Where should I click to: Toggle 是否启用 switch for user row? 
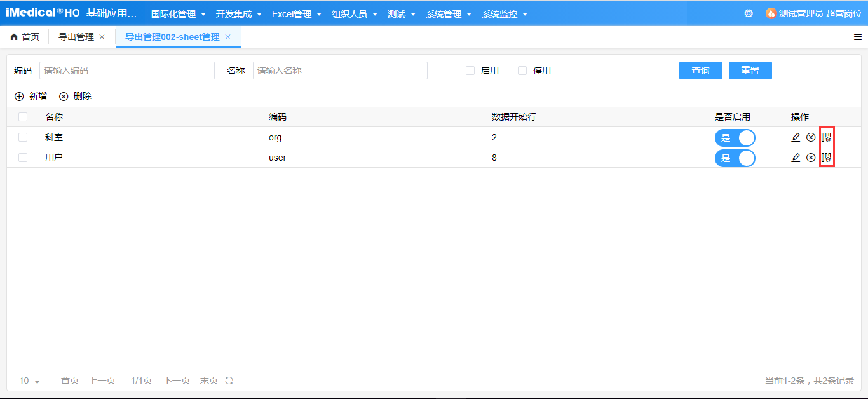[735, 158]
